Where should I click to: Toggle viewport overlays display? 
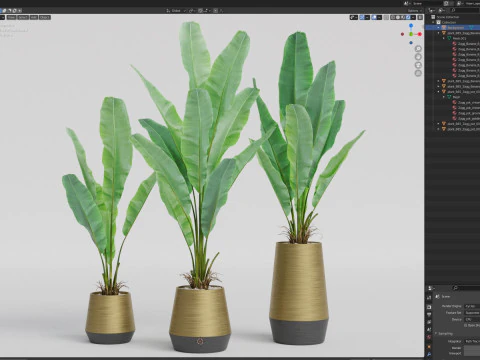tap(374, 17)
